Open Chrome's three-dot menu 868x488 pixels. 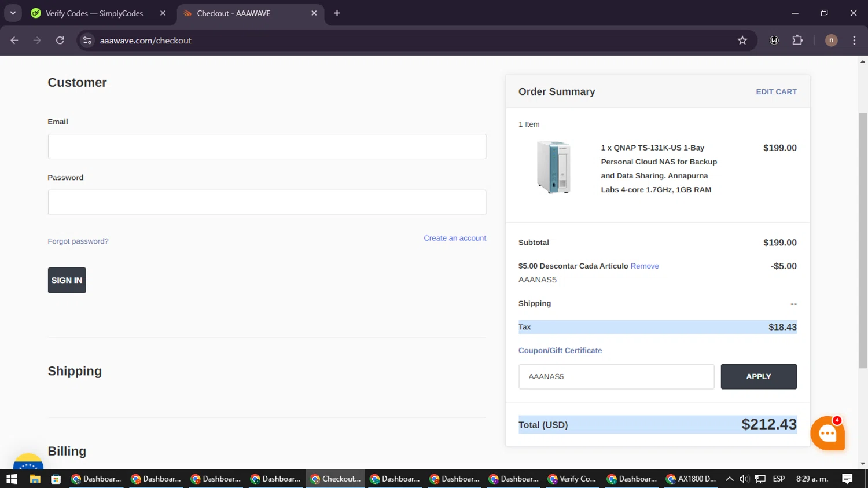click(x=854, y=41)
